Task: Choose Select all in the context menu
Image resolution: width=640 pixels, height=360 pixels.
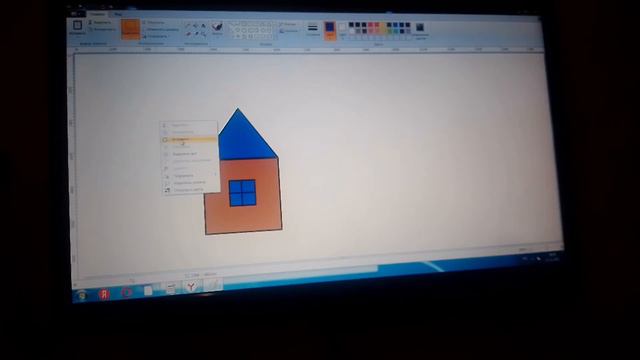Action: click(x=189, y=154)
